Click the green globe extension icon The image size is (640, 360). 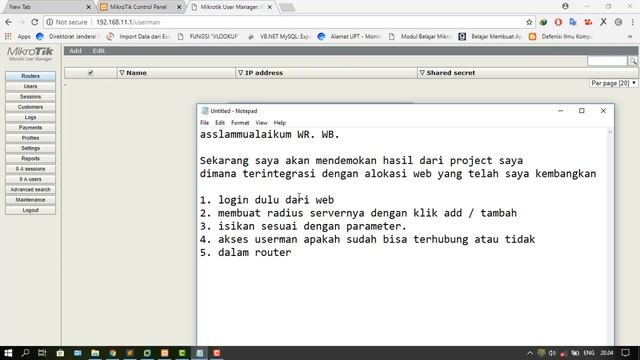[x=543, y=22]
